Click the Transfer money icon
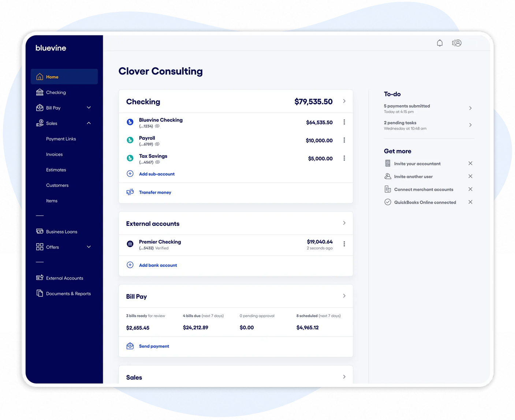 click(x=130, y=192)
